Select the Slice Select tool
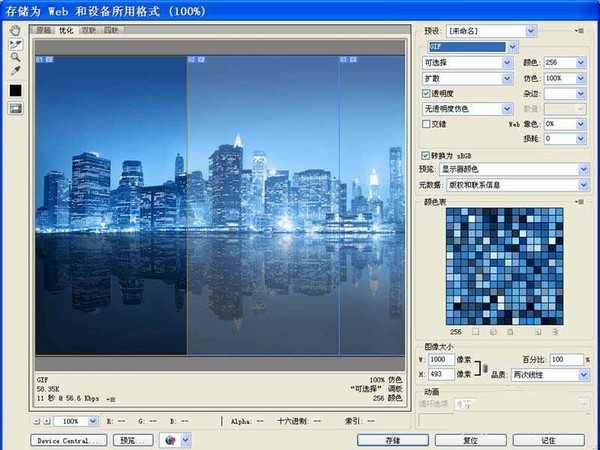 coord(16,44)
